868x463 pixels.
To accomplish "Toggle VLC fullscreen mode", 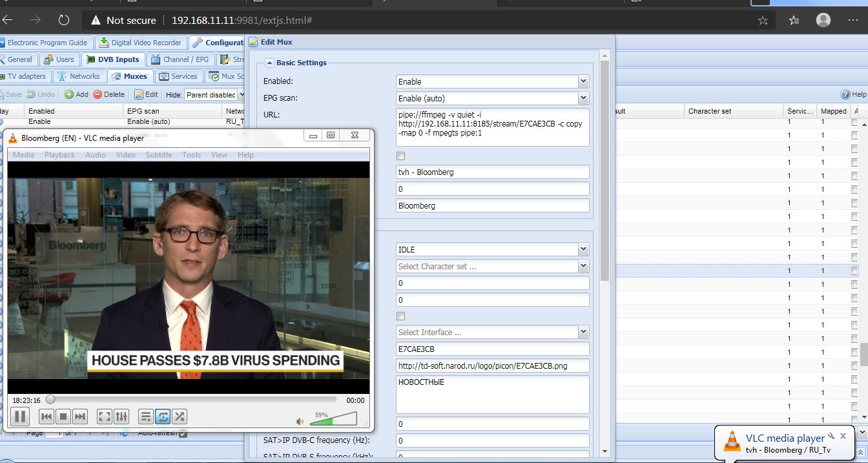I will pos(105,417).
